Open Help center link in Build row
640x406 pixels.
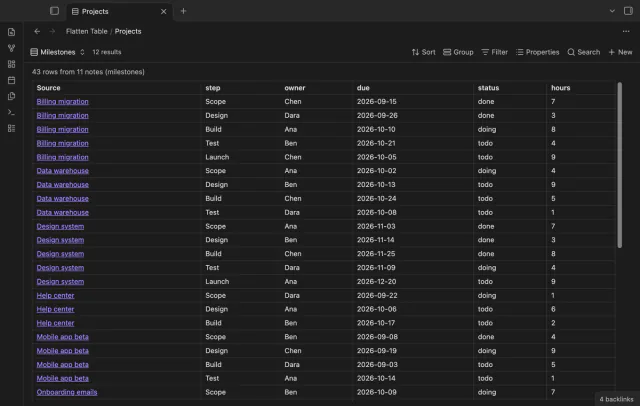click(56, 323)
